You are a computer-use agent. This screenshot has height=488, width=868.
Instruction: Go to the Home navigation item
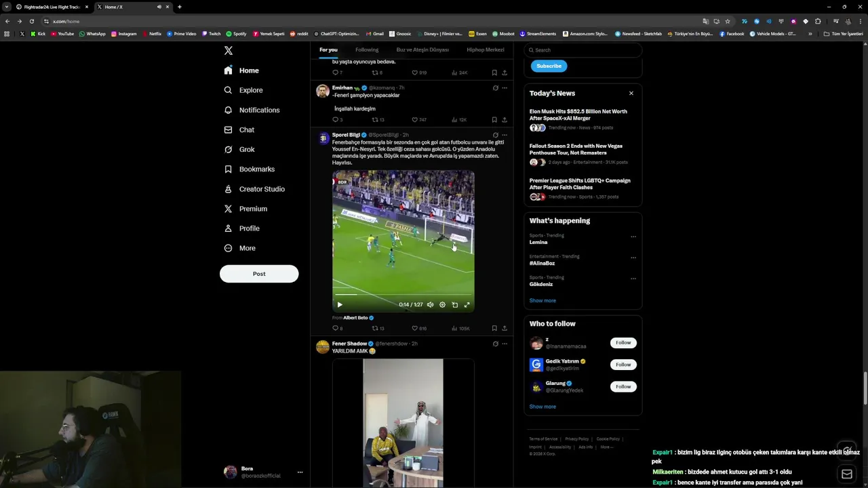pyautogui.click(x=241, y=70)
